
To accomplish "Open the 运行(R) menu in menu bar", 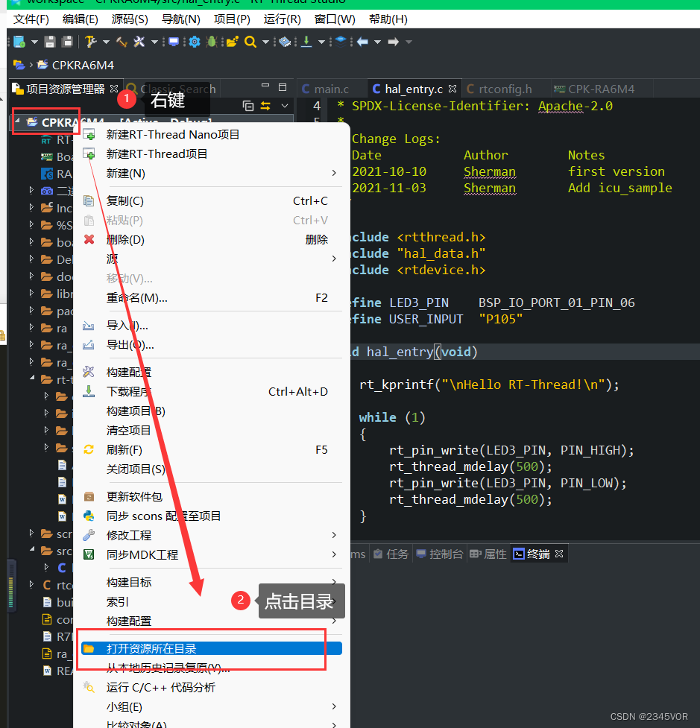I will tap(283, 19).
